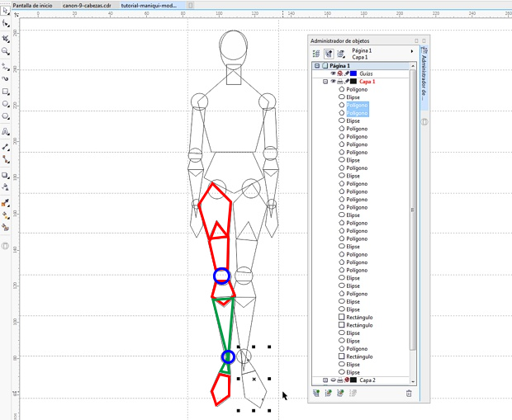
Task: Select the Freehand curve tool
Action: 5,67
